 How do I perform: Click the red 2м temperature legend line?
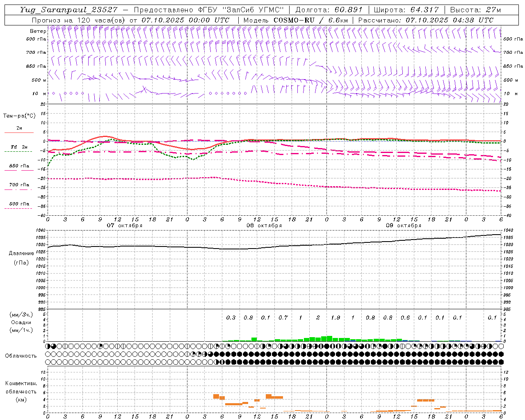click(x=19, y=132)
